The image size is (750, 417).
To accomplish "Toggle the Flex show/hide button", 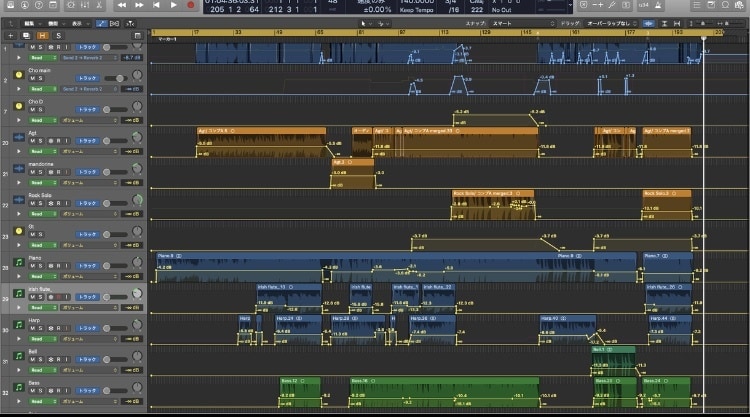I will pyautogui.click(x=114, y=23).
